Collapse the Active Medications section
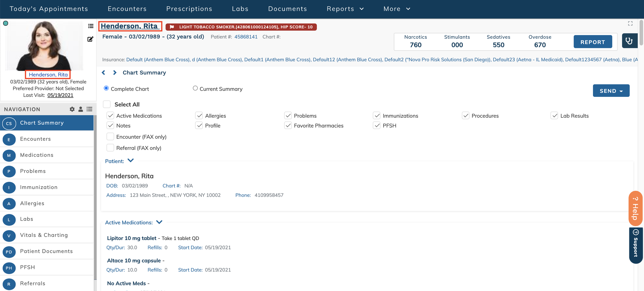Screen dimensions: 644x291 (x=159, y=222)
